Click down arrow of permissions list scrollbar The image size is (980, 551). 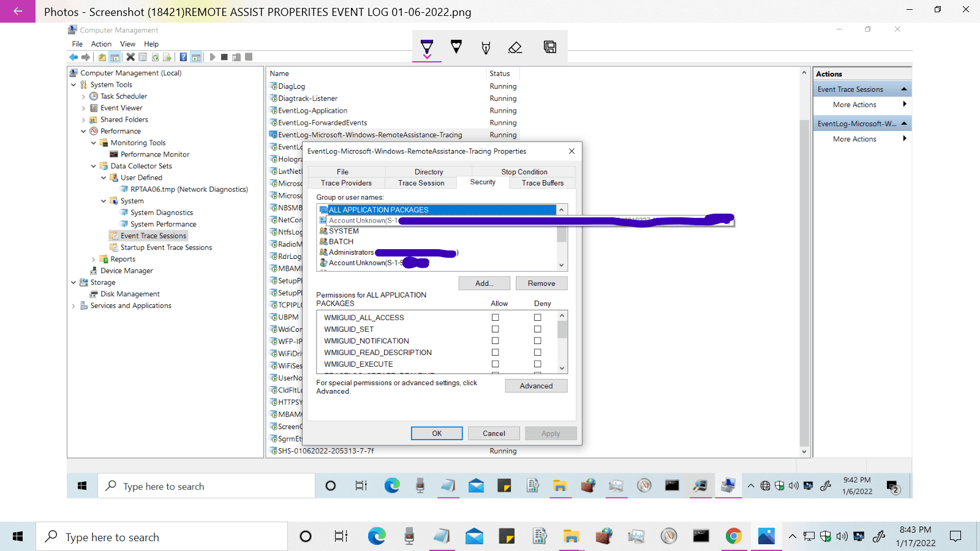point(562,368)
